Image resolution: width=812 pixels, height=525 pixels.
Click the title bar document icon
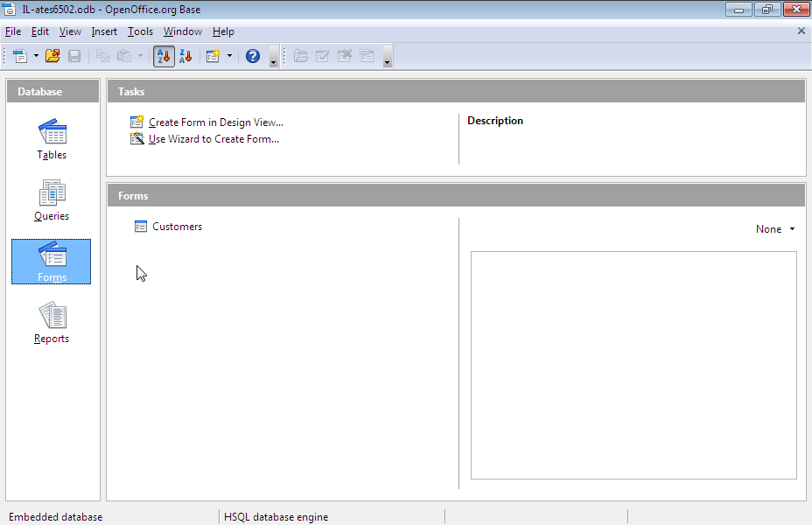(9, 9)
